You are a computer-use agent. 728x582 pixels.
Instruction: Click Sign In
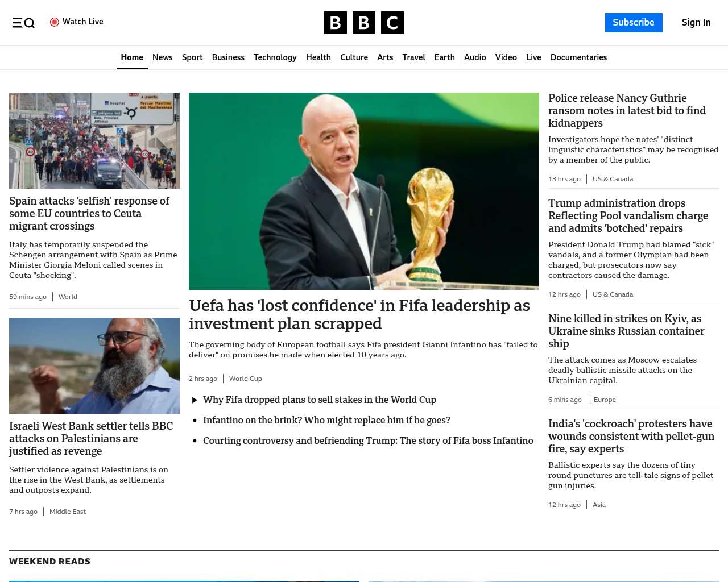pyautogui.click(x=696, y=23)
